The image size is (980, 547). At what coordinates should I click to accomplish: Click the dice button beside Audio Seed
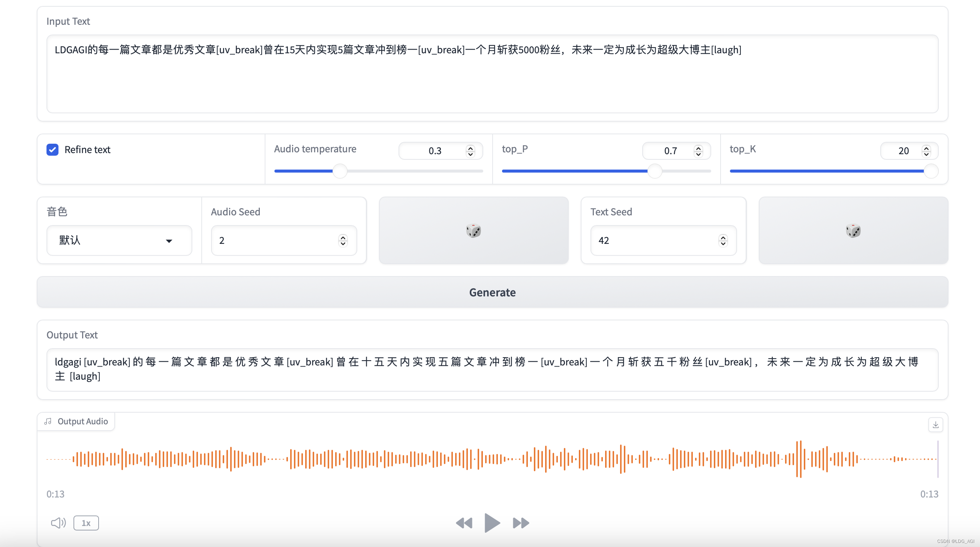[x=473, y=230]
